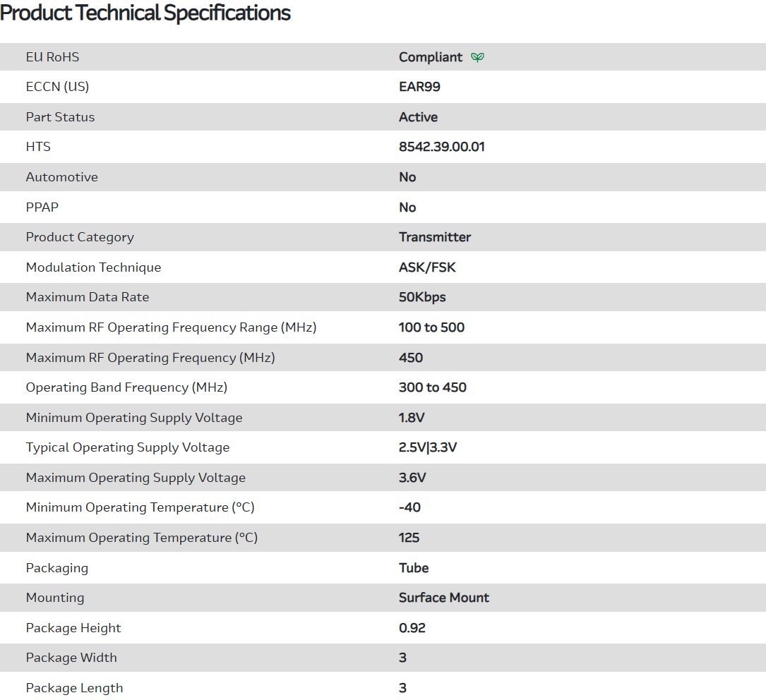766x700 pixels.
Task: Click the -40 minimum temperature value
Action: pos(409,507)
